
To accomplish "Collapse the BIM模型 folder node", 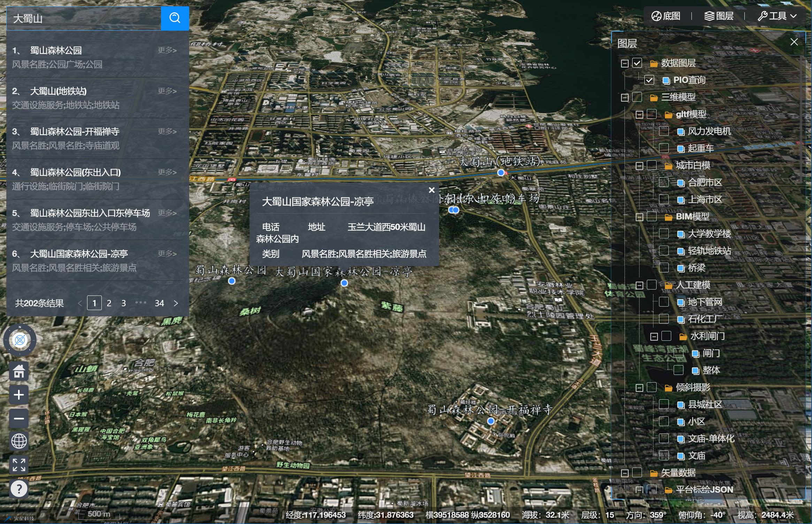I will (639, 217).
